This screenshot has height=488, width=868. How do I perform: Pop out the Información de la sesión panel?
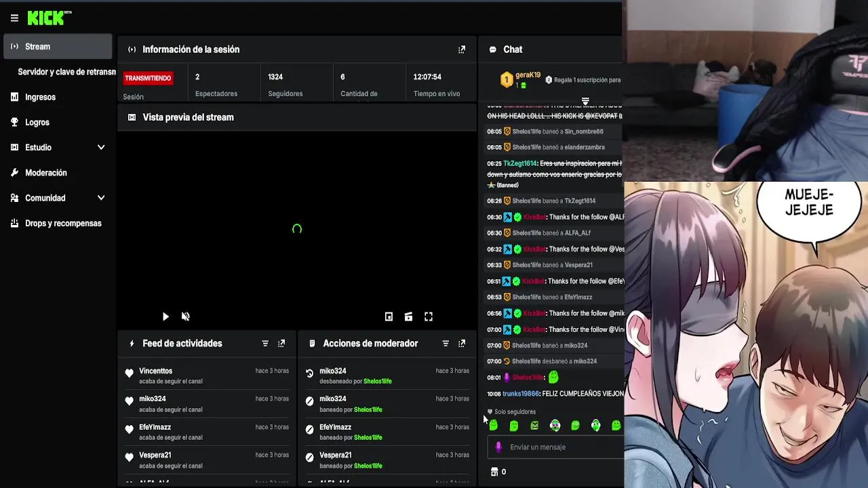[462, 49]
